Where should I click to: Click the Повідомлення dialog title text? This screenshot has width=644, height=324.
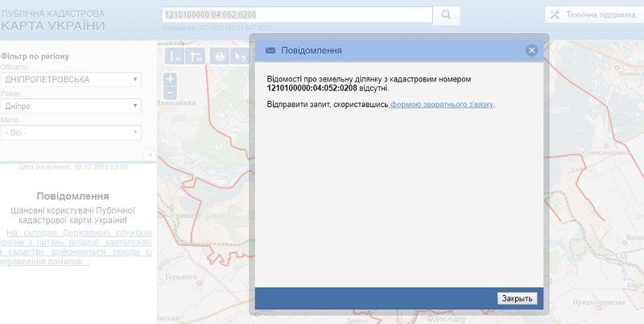[312, 51]
